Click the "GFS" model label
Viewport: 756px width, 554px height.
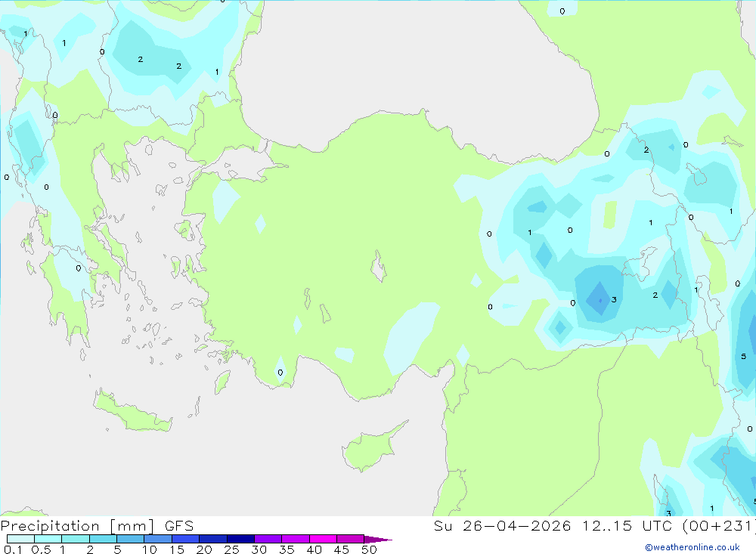179,526
